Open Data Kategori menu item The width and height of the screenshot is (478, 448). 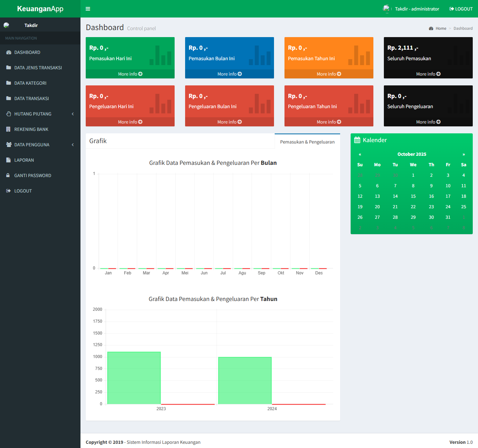click(x=30, y=83)
